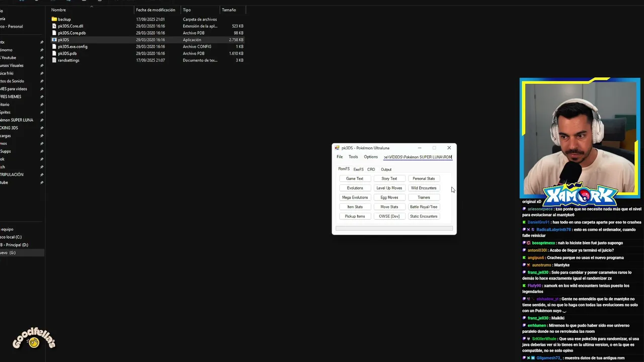This screenshot has height=362, width=644.
Task: Click the ROM path field in pk3DS
Action: 418,157
